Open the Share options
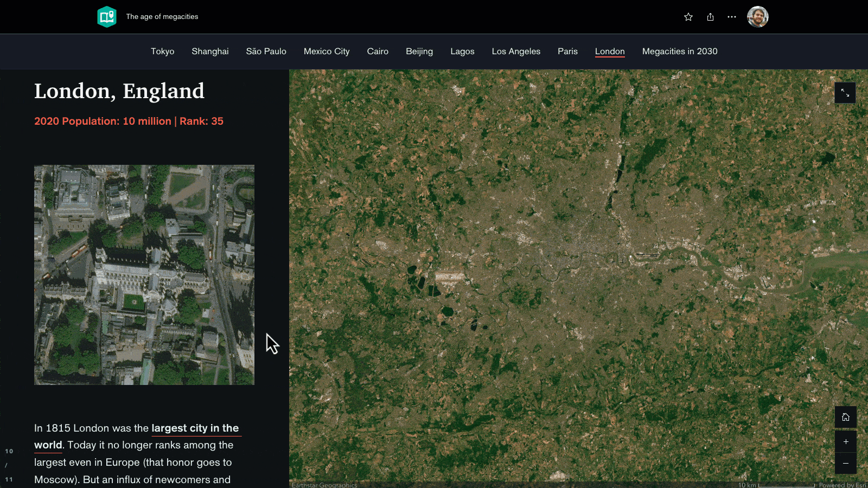This screenshot has width=868, height=488. coord(711,17)
